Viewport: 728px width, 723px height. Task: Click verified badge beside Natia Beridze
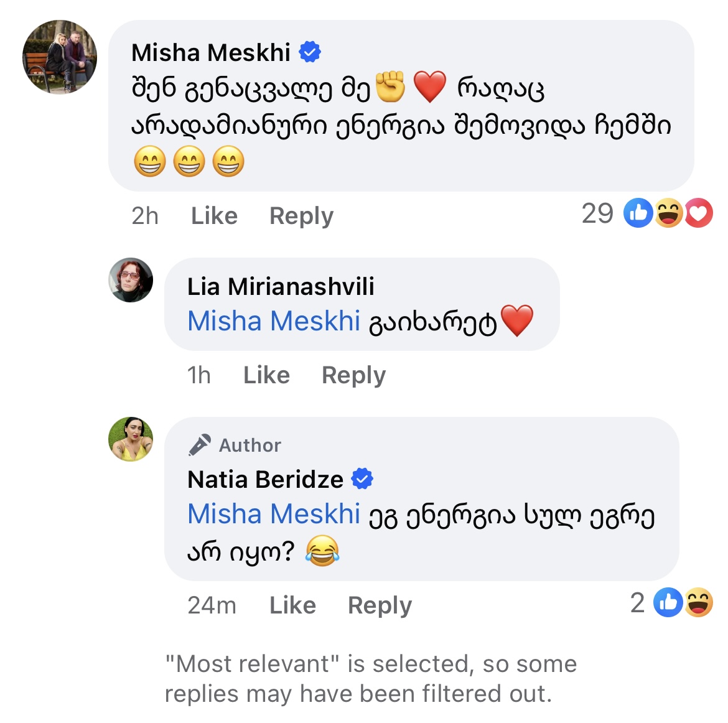(x=362, y=479)
